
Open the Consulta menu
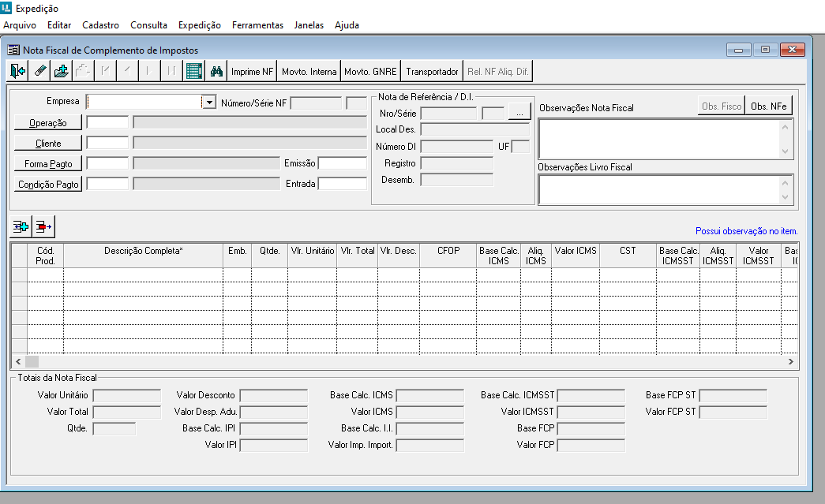tap(149, 25)
